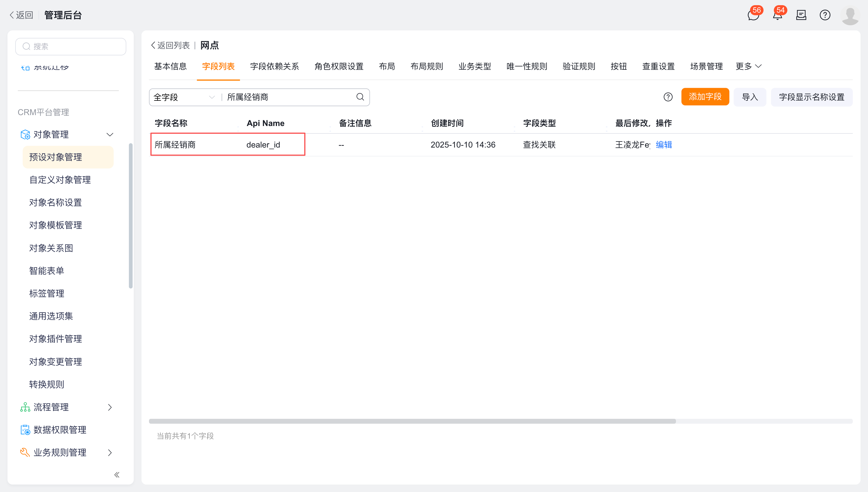
Task: Click the sidebar vertical scrollbar
Action: (131, 216)
